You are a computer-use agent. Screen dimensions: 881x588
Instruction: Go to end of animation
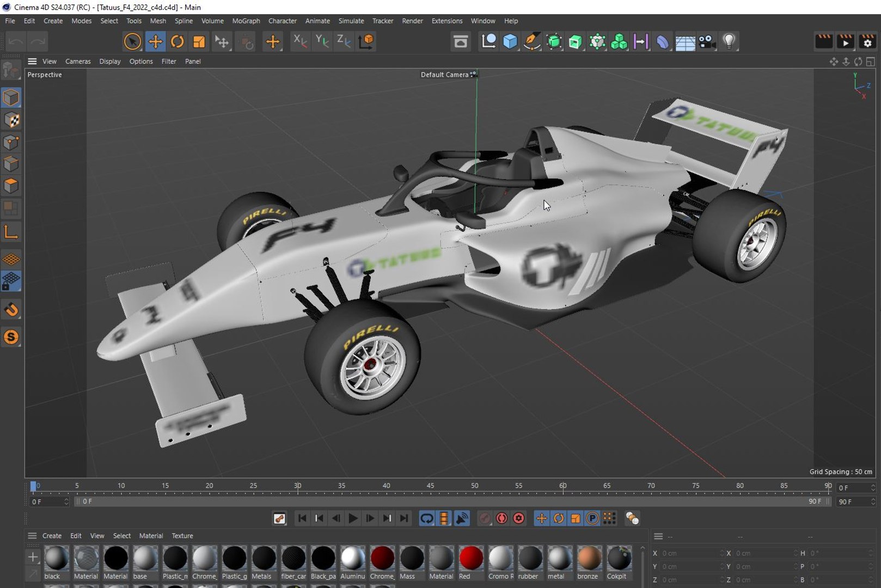coord(404,518)
